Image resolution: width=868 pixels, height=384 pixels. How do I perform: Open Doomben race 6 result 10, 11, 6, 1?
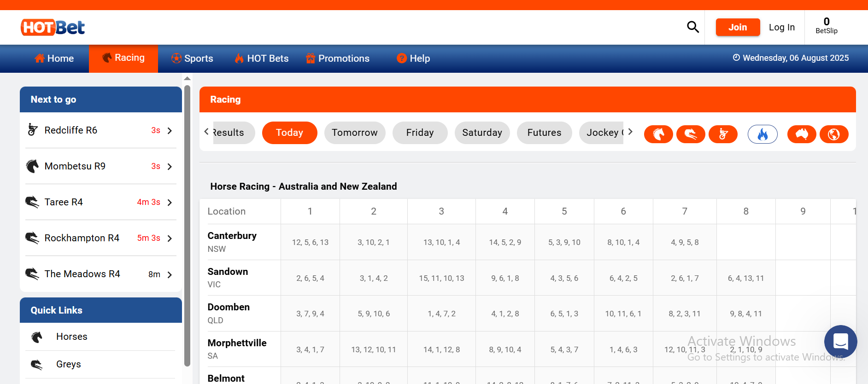coord(623,314)
